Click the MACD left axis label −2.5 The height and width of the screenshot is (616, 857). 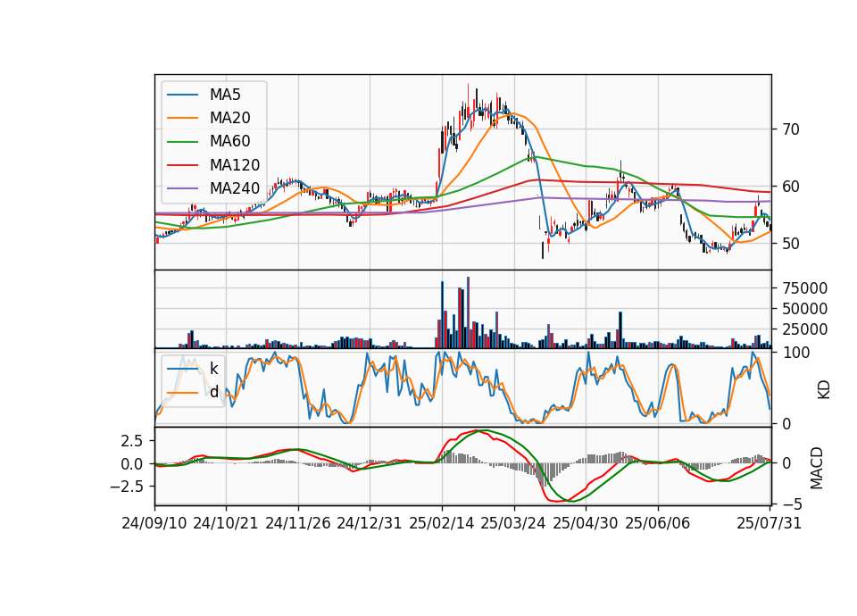click(x=126, y=486)
